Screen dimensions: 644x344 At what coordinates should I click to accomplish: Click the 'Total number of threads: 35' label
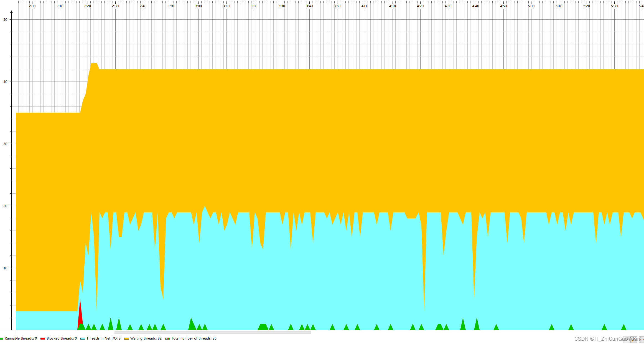point(194,338)
